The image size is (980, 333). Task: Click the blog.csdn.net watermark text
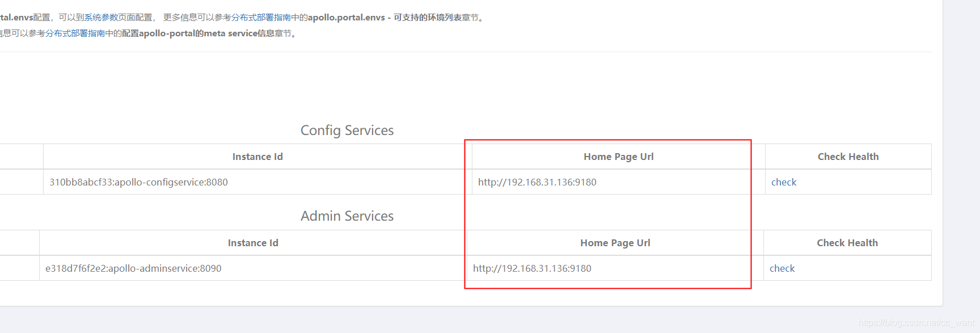click(916, 322)
